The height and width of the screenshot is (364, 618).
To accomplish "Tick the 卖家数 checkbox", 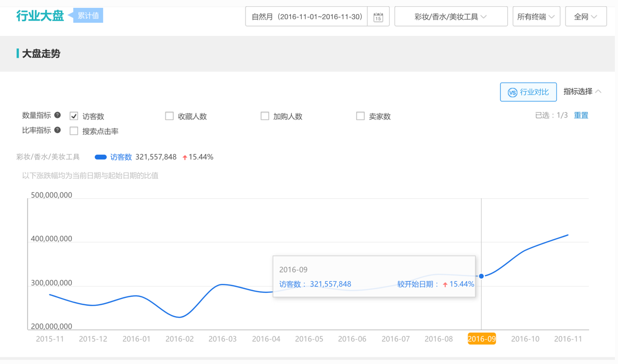I will (360, 116).
